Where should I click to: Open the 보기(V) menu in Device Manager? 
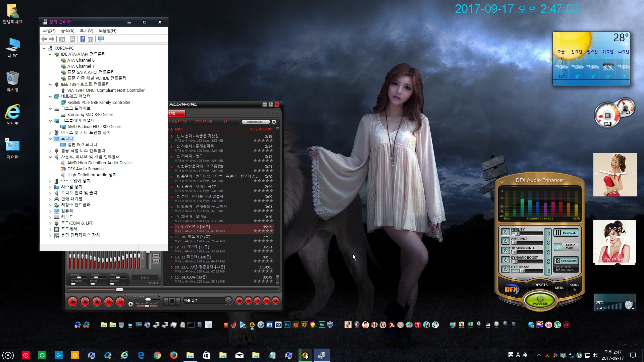86,31
